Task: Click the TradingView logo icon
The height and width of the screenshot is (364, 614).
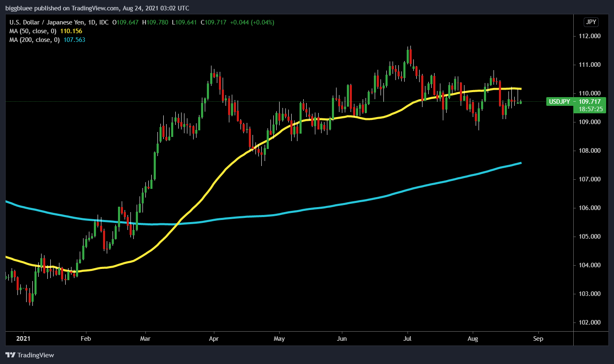Action: pos(10,355)
